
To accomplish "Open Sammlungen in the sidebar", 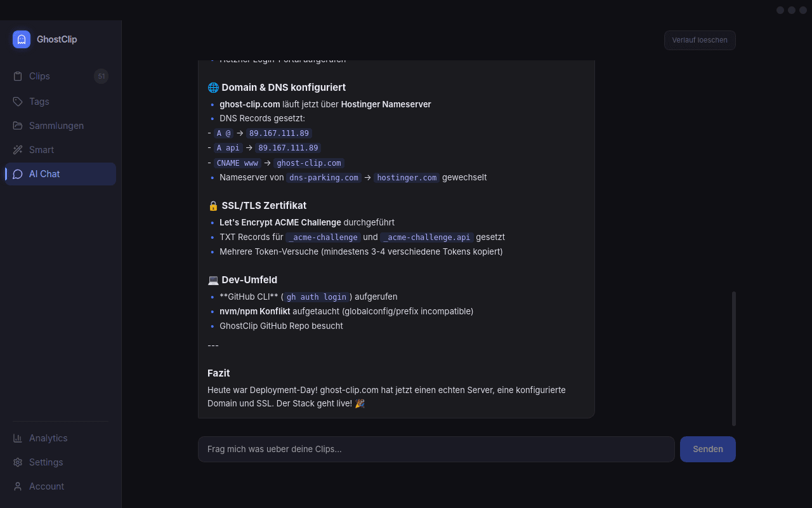I will (56, 126).
